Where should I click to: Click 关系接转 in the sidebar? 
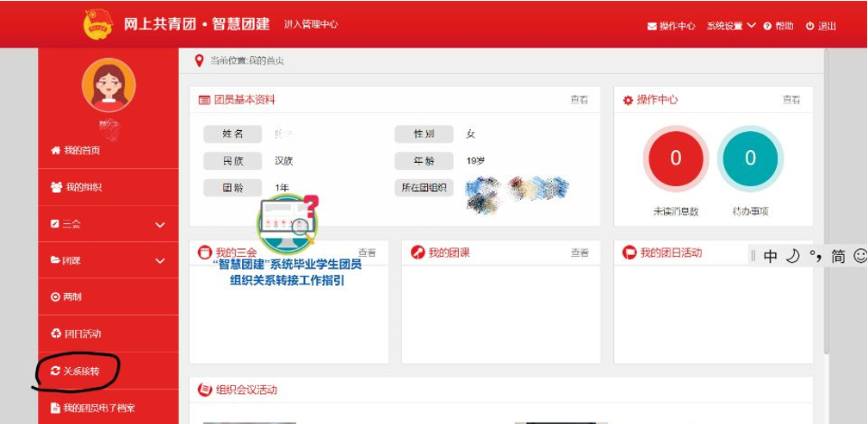[81, 371]
